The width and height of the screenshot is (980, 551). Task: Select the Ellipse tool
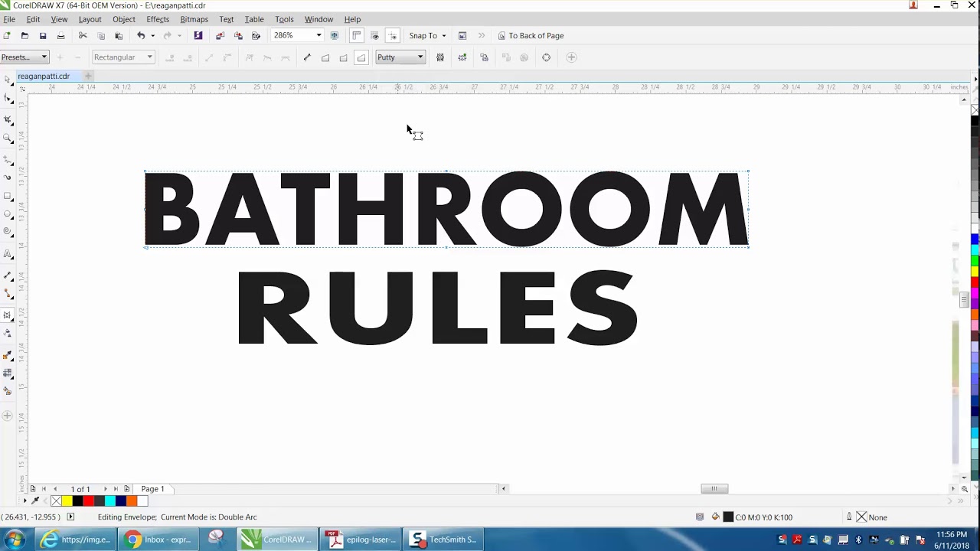click(x=8, y=215)
